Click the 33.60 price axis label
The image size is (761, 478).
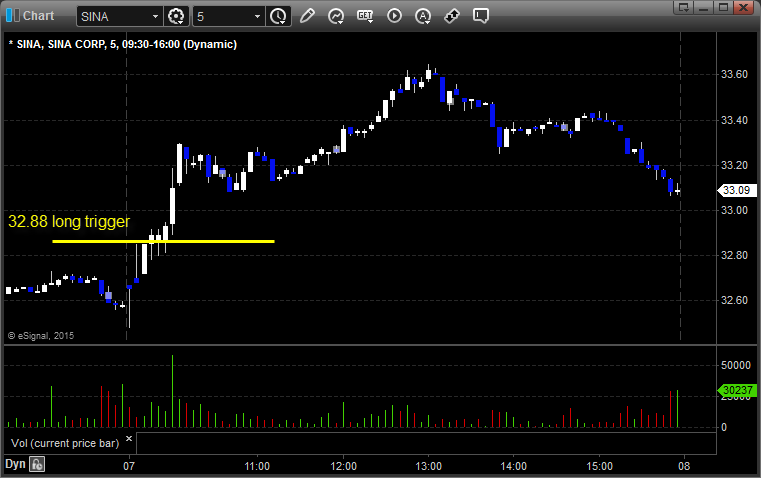pyautogui.click(x=734, y=74)
